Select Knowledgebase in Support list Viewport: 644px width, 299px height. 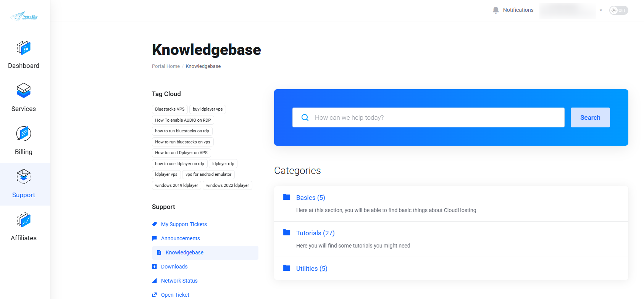[205, 252]
